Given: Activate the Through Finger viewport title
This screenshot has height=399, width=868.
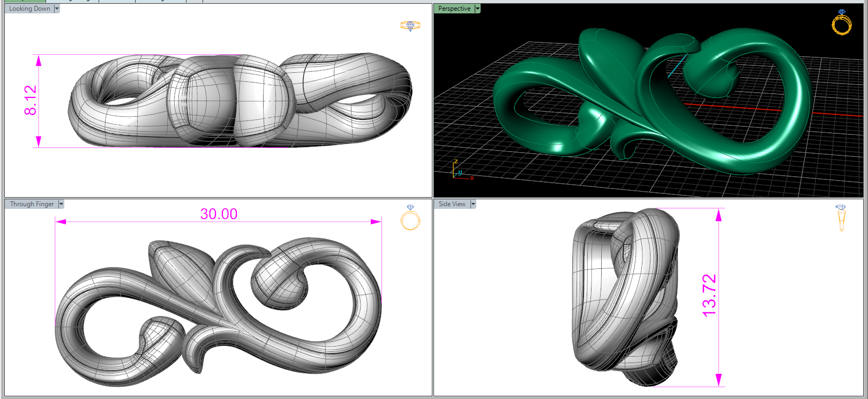Looking at the screenshot, I should click(32, 204).
